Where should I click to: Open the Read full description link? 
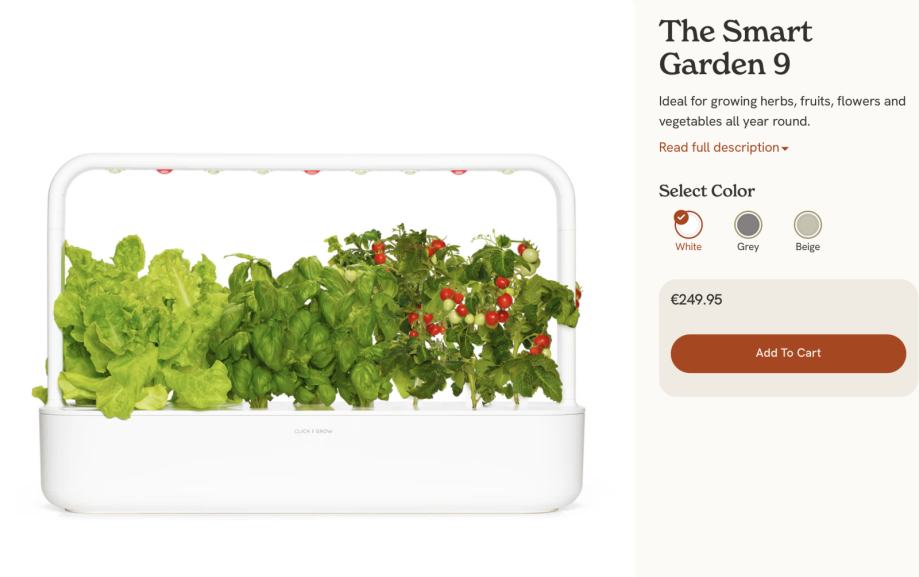(719, 147)
